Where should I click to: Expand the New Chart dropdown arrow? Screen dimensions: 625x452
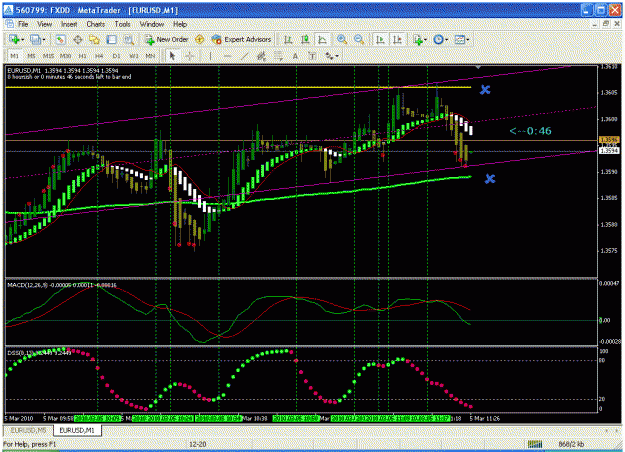pyautogui.click(x=22, y=39)
